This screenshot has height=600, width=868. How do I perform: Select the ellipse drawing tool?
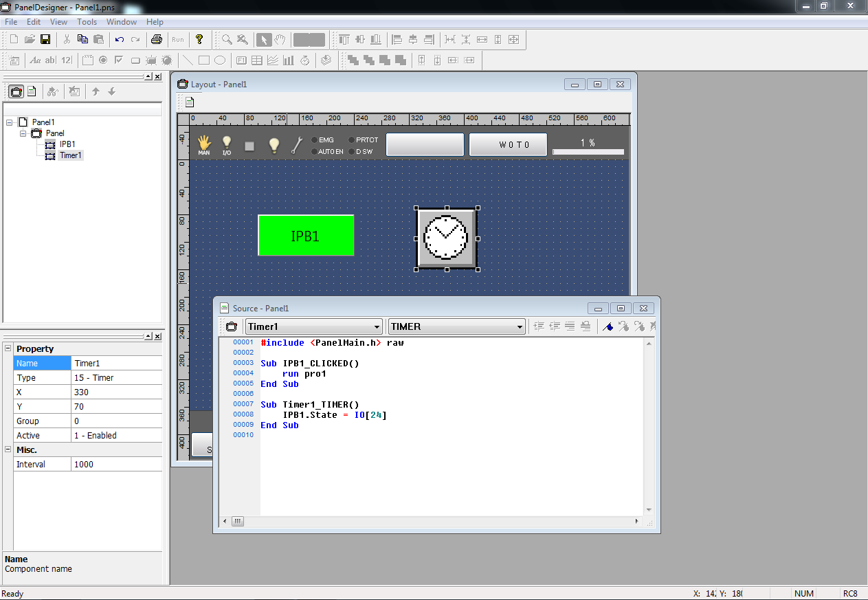220,60
